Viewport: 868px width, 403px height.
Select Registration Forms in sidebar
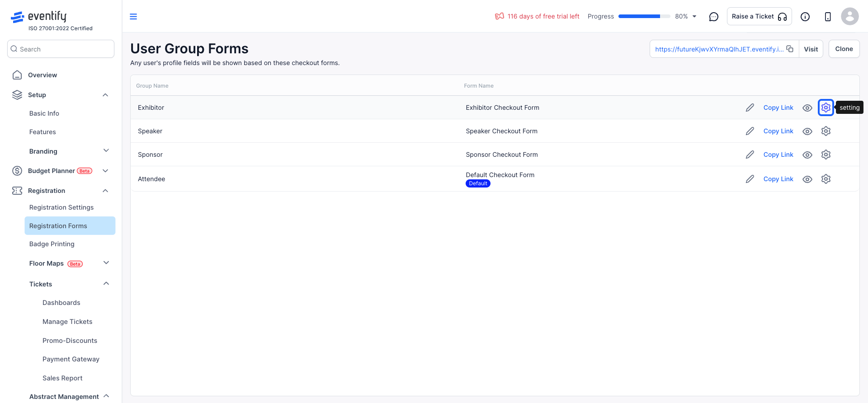point(70,225)
